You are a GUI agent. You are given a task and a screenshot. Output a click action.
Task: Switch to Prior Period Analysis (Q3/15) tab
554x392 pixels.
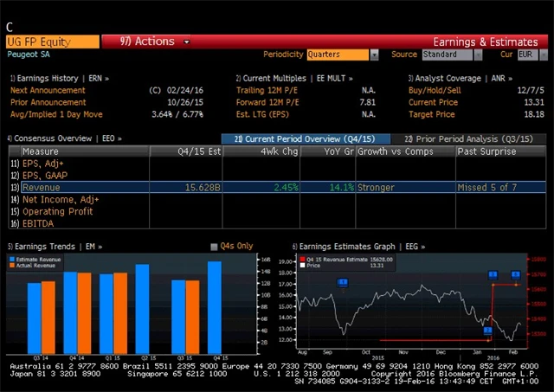pyautogui.click(x=467, y=138)
